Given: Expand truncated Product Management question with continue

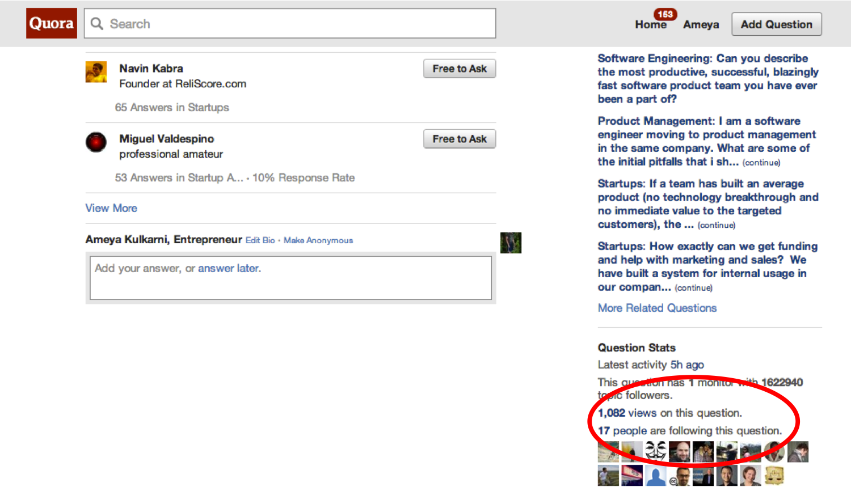Looking at the screenshot, I should (x=761, y=163).
